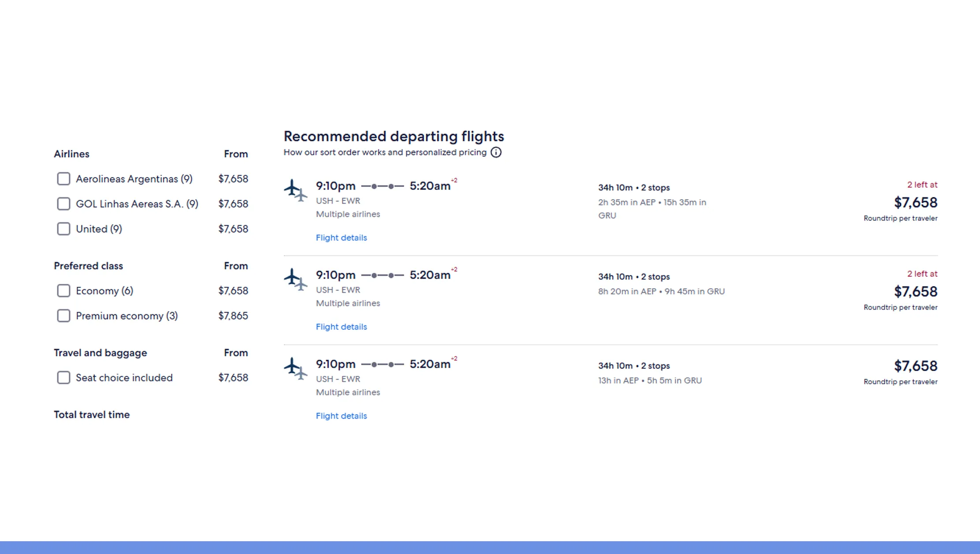The width and height of the screenshot is (980, 554).
Task: Open Flight details for the first flight
Action: click(341, 238)
